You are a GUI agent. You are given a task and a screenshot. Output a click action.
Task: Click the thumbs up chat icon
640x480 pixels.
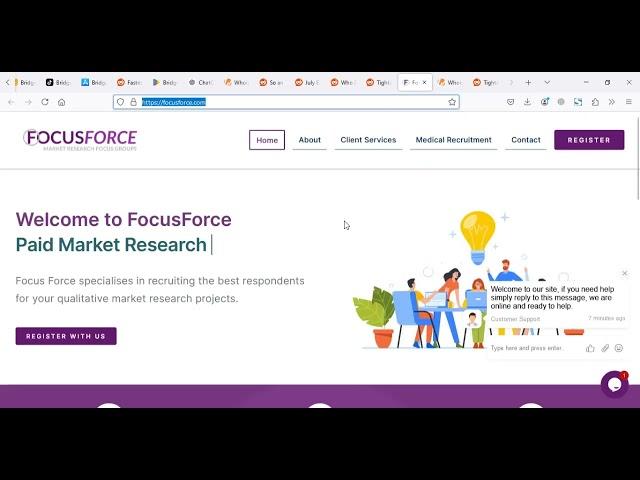tap(590, 348)
